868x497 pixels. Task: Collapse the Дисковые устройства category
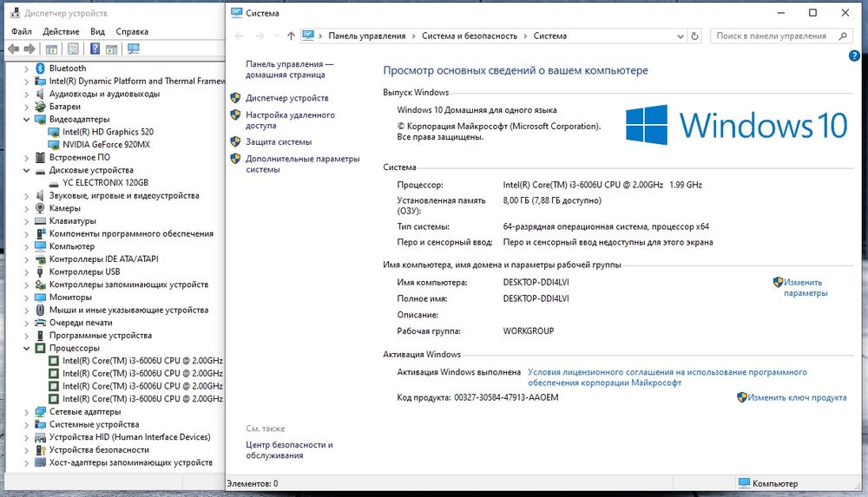coord(26,170)
